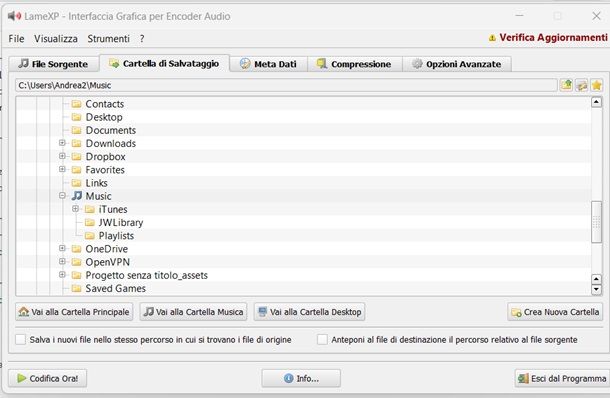Switch to the Meta Dati tab
Image resolution: width=610 pixels, height=398 pixels.
point(268,64)
